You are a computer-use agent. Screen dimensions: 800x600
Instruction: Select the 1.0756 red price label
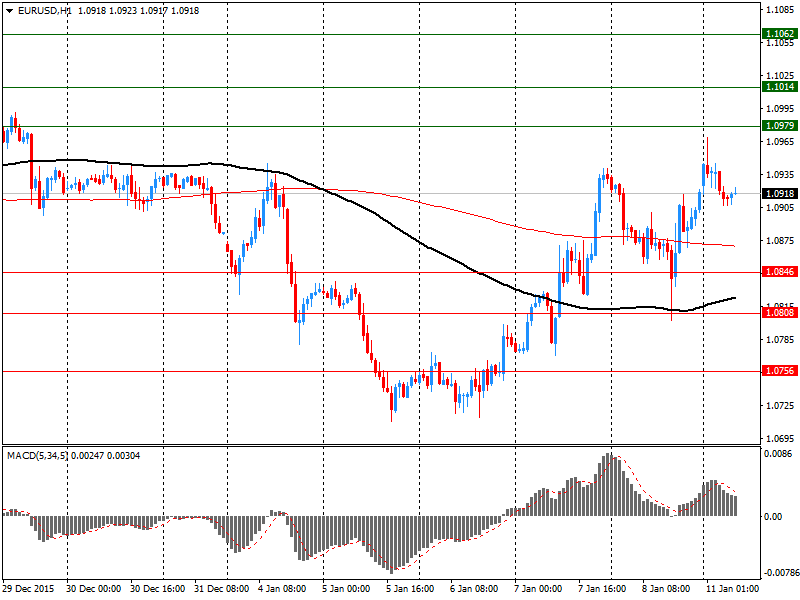(x=780, y=370)
